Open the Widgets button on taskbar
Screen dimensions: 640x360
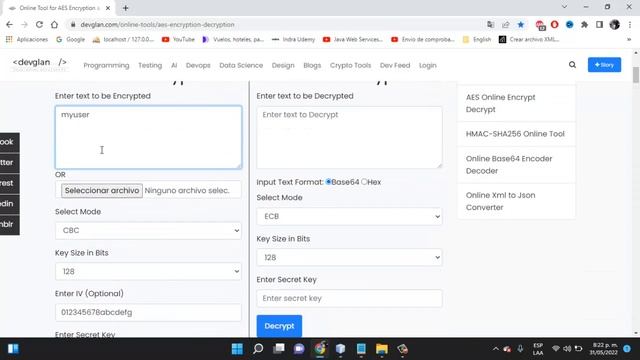13,349
